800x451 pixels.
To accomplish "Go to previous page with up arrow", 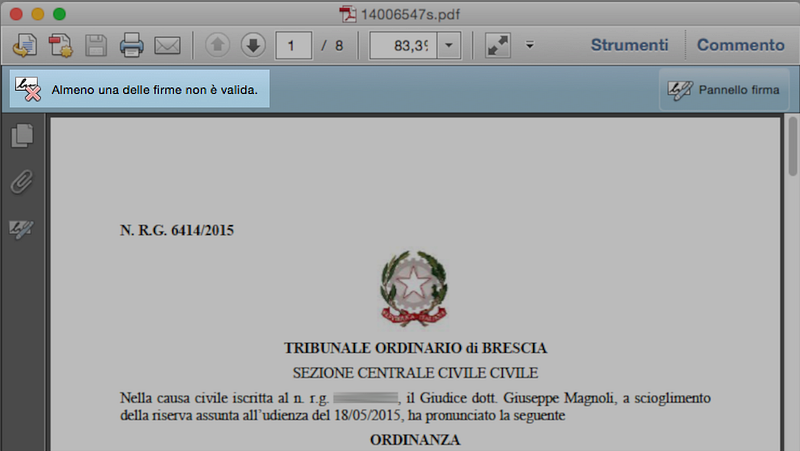I will pos(217,45).
